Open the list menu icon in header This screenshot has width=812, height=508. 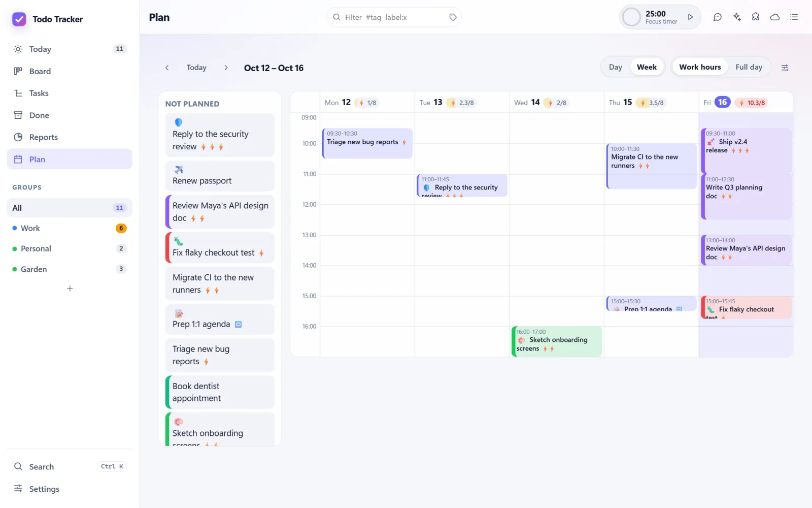click(794, 17)
